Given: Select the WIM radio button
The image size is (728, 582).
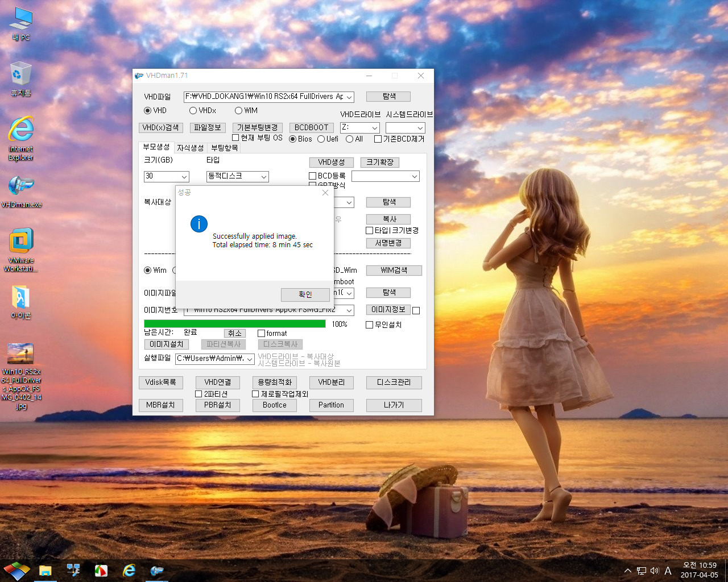Looking at the screenshot, I should click(238, 111).
